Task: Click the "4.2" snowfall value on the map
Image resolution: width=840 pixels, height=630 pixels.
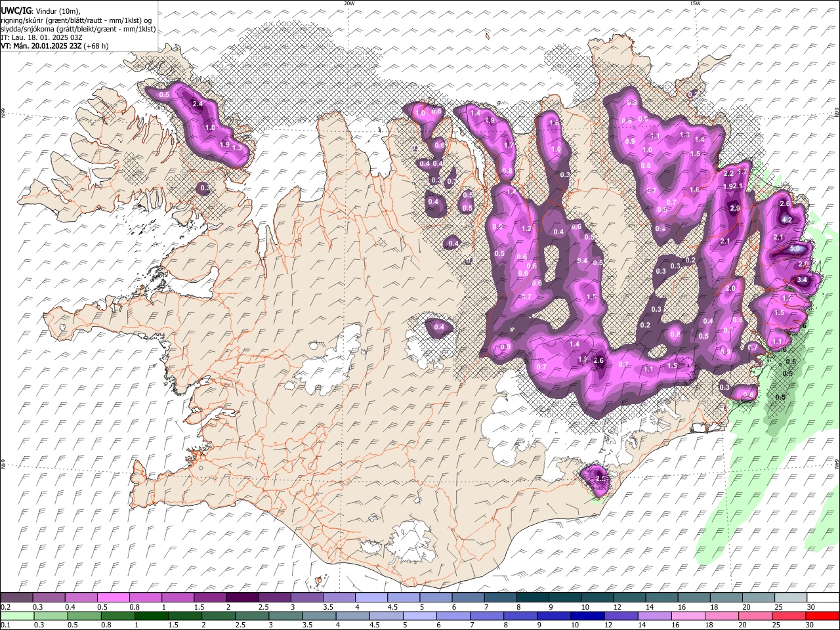Action: [787, 220]
